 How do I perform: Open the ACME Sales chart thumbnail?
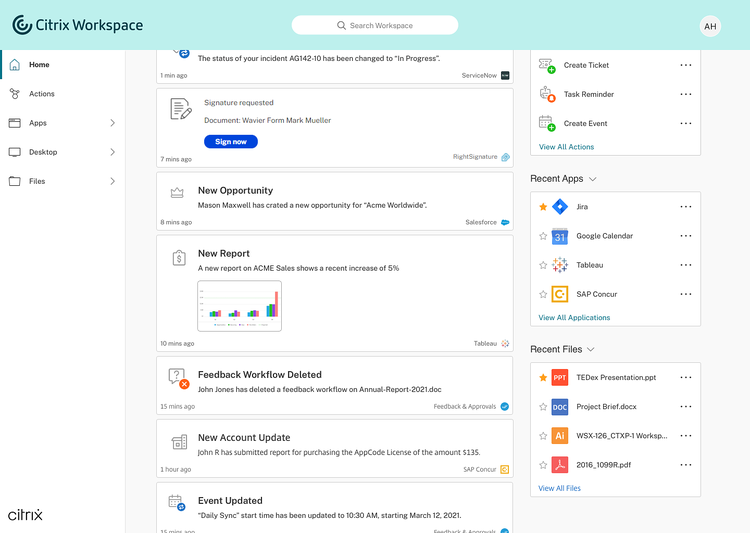point(239,306)
